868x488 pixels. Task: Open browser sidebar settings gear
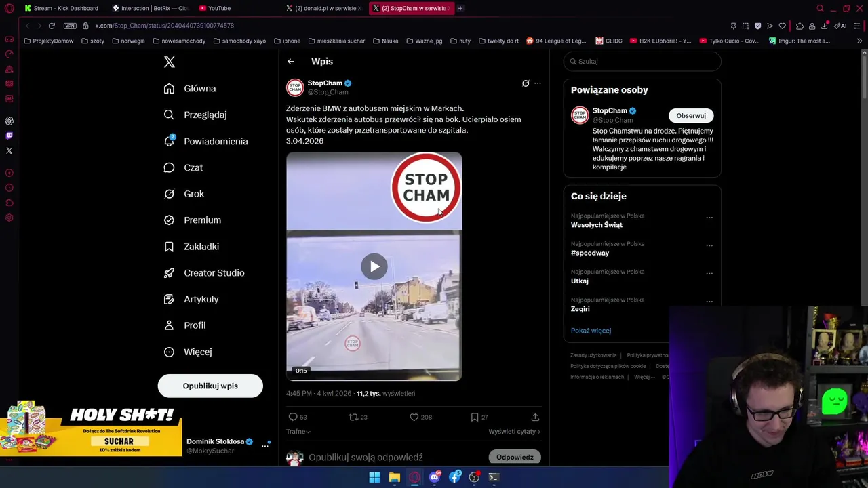[x=9, y=218]
